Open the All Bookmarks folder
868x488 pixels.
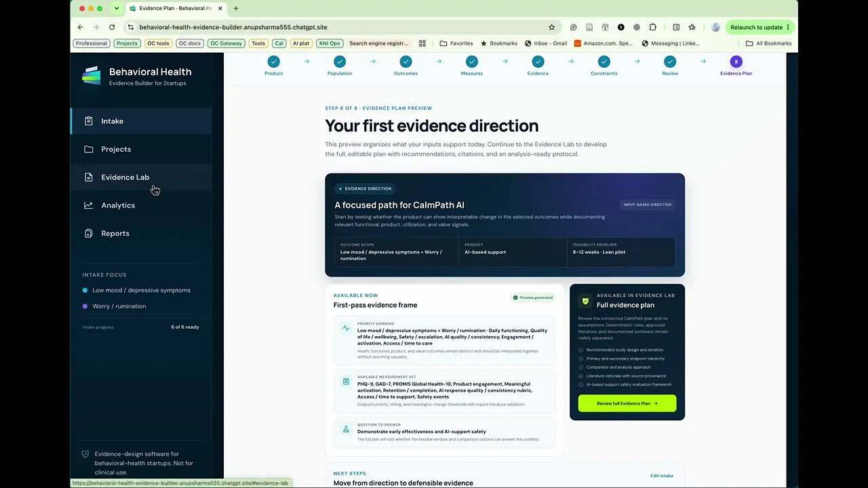pos(768,43)
